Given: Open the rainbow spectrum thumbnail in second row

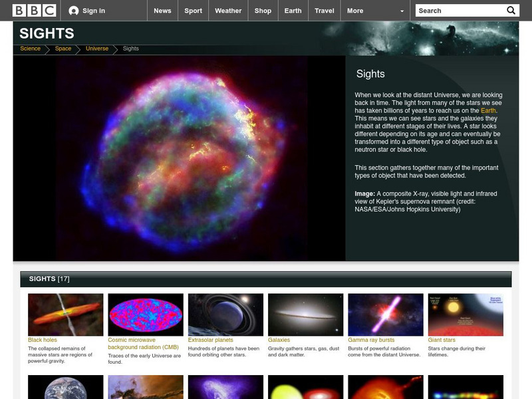Looking at the screenshot, I should tap(466, 387).
